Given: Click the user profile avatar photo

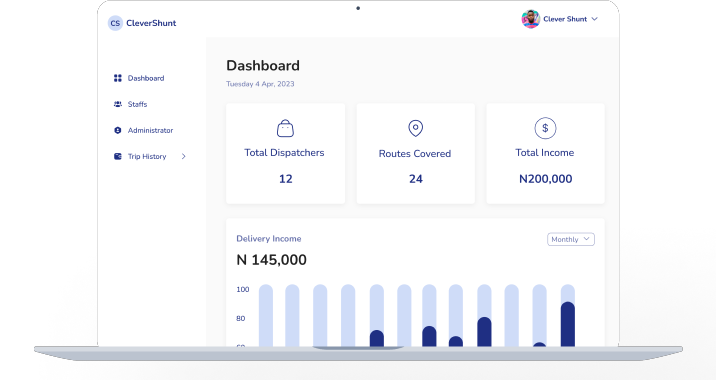Looking at the screenshot, I should [531, 19].
